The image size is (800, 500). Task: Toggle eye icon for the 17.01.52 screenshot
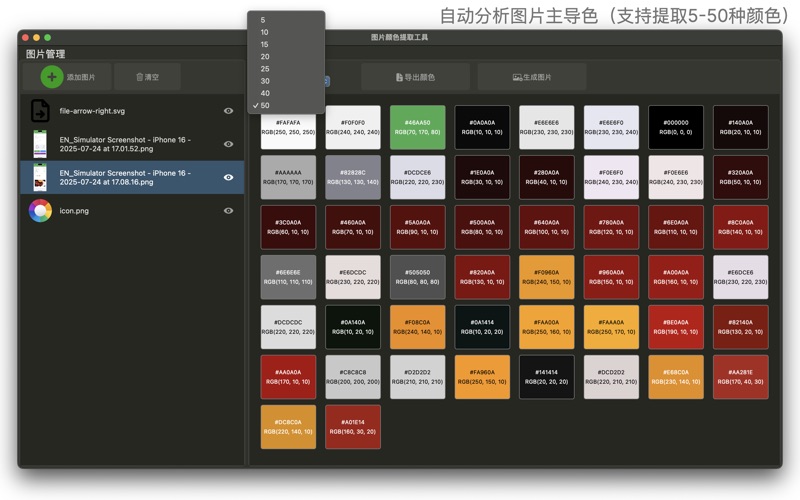pyautogui.click(x=229, y=144)
